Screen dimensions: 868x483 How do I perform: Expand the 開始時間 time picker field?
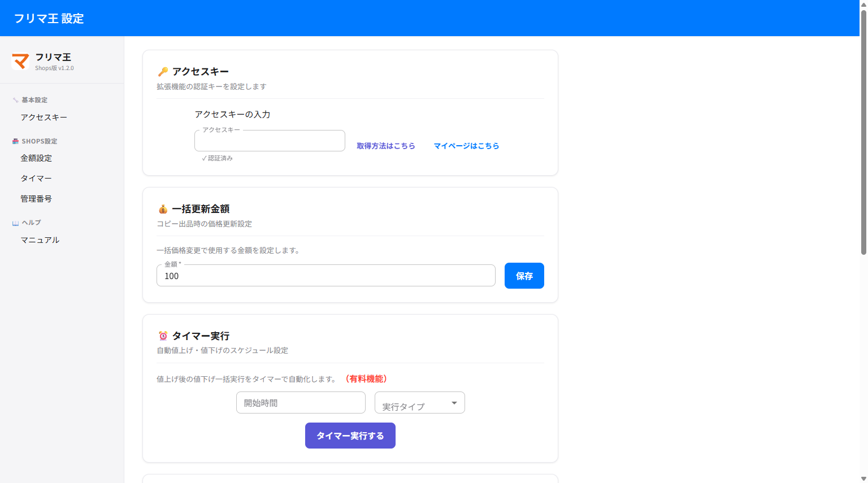(x=301, y=402)
